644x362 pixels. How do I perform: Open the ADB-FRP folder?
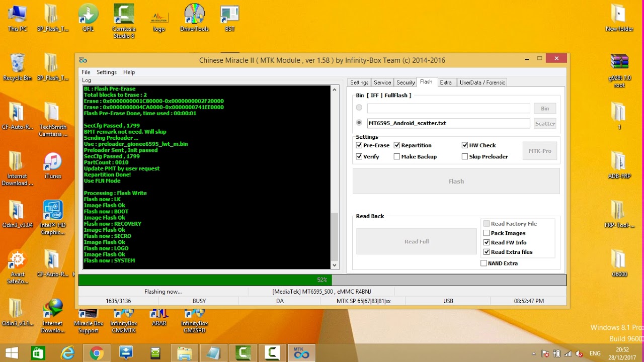click(619, 165)
